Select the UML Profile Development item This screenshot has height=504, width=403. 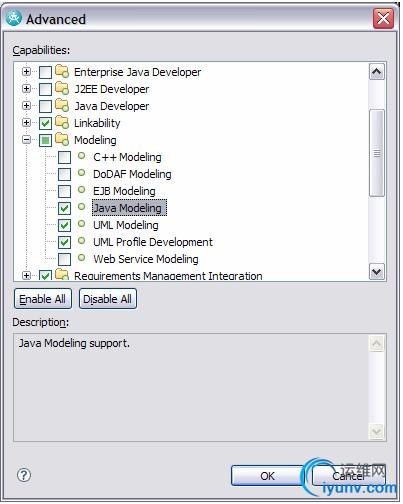(x=153, y=242)
